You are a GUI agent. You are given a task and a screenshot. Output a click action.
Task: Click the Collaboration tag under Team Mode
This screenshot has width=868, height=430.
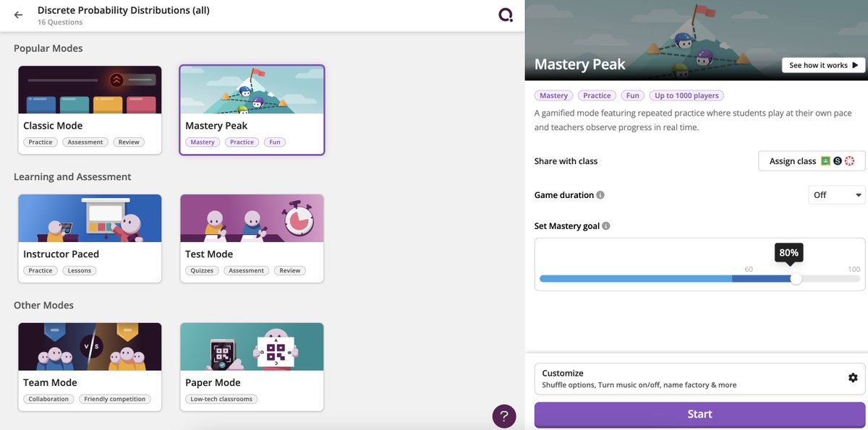tap(49, 400)
